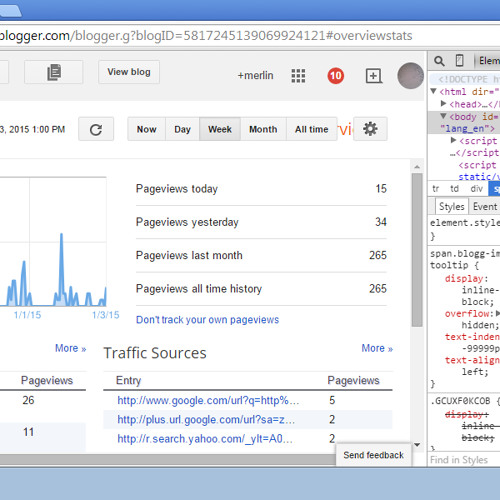Click the page scrollbar up arrow

(x=417, y=167)
